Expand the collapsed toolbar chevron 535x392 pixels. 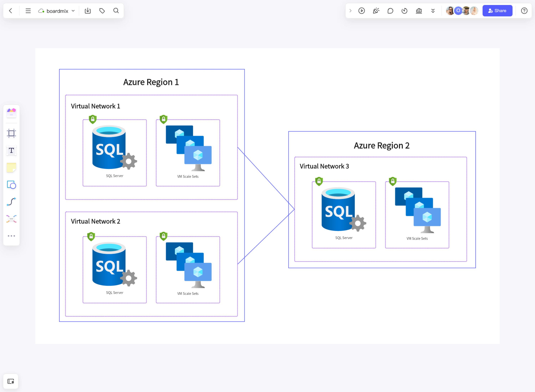point(350,11)
